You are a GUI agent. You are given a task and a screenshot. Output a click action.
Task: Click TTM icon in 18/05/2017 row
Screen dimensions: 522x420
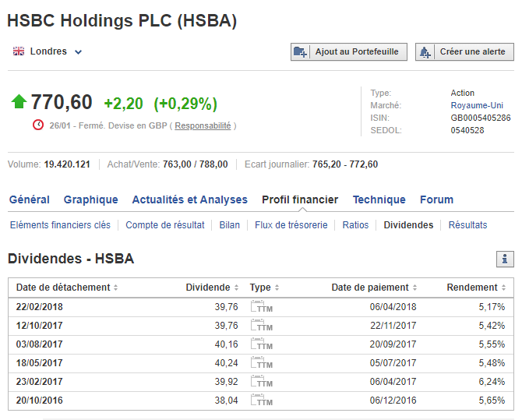[262, 362]
